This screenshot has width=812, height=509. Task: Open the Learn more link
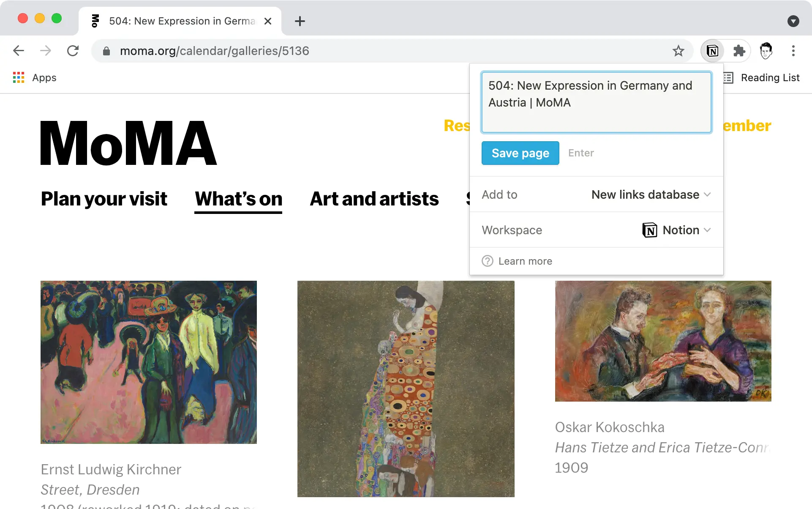pyautogui.click(x=525, y=261)
